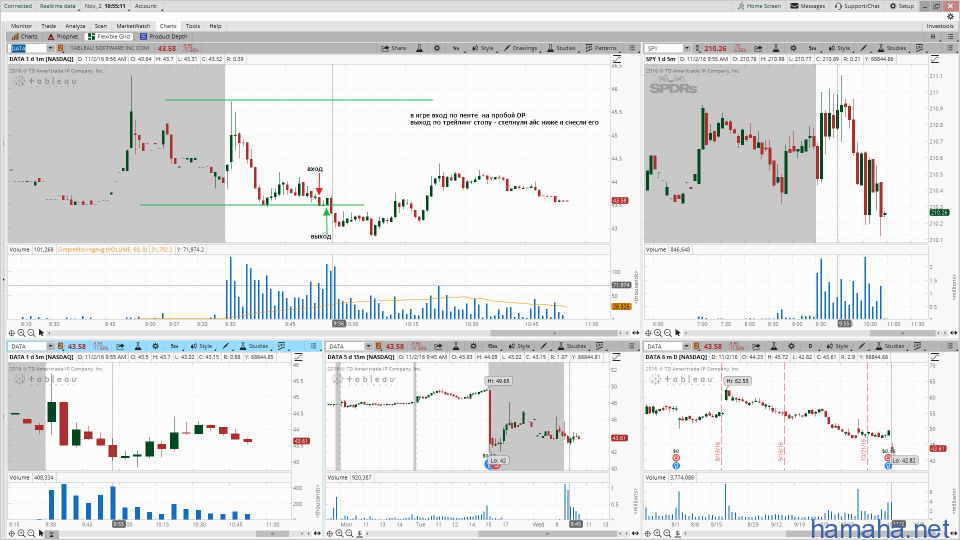Viewport: 960px width, 540px height.
Task: Change 1m timeframe on top-left chart
Action: point(456,48)
